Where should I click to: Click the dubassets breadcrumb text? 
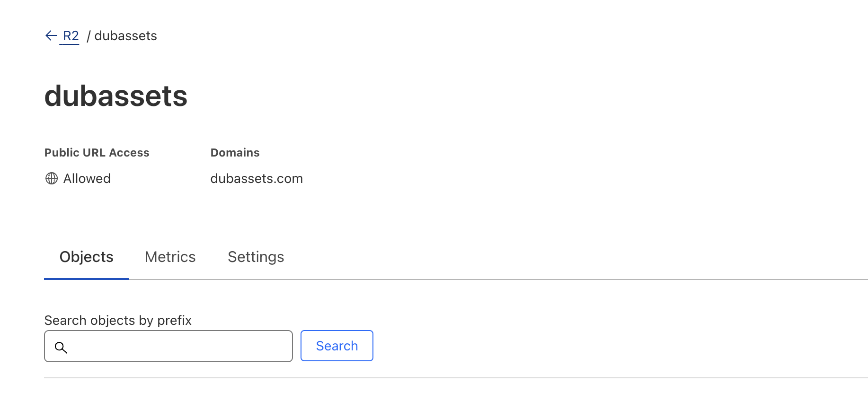point(125,36)
